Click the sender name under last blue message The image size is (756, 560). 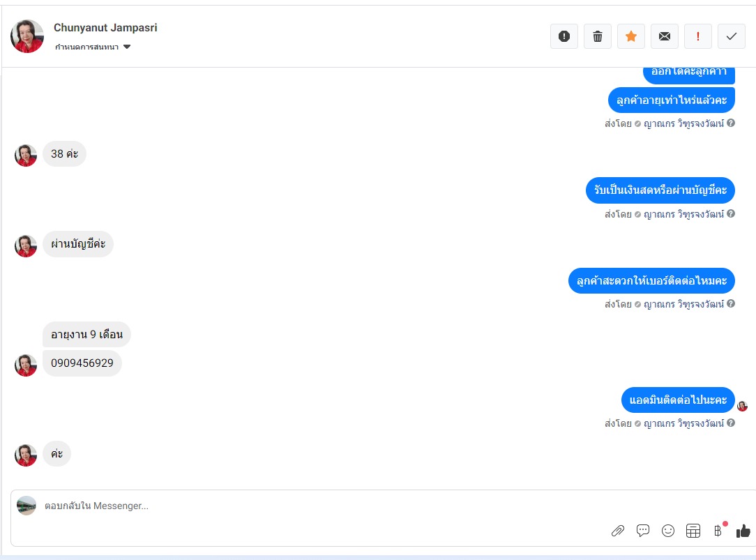(x=683, y=423)
